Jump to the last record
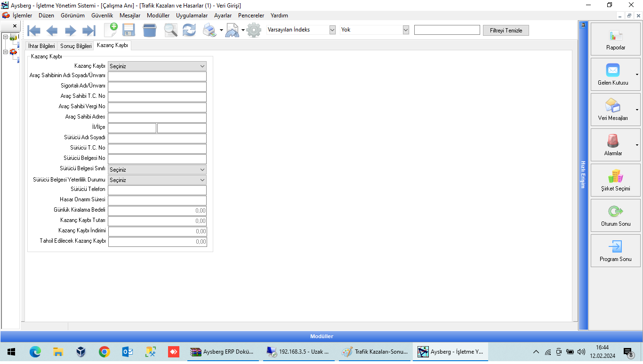The height and width of the screenshot is (364, 643). click(88, 31)
